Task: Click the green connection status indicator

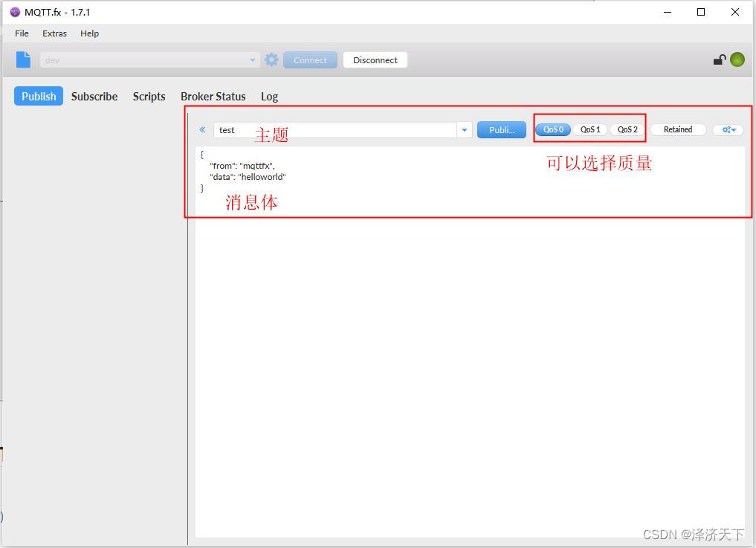Action: click(737, 59)
